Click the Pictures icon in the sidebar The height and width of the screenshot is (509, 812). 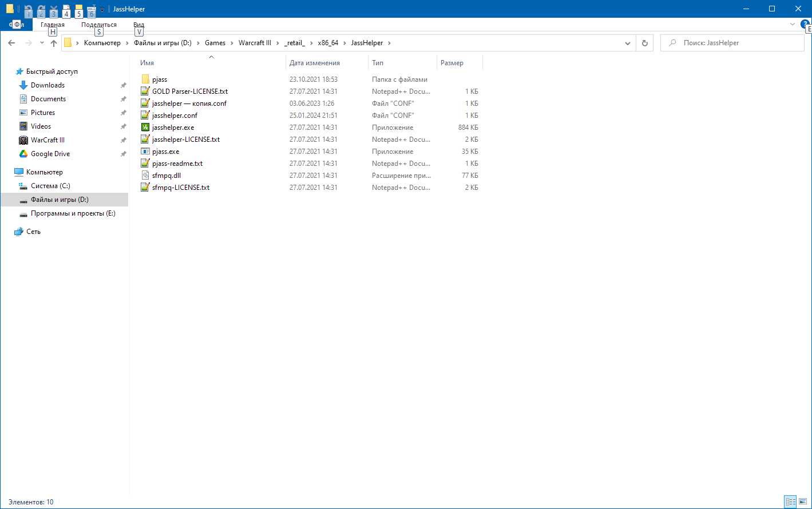[x=23, y=113]
